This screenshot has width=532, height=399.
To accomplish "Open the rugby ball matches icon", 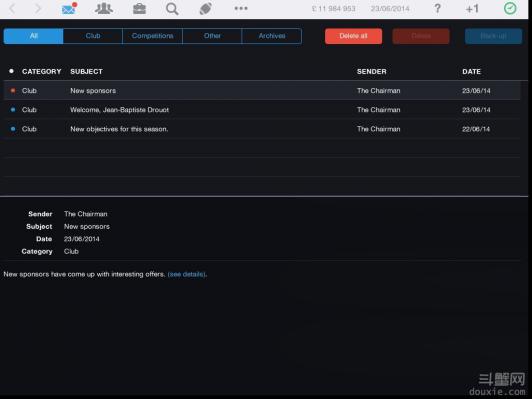I will 206,8.
